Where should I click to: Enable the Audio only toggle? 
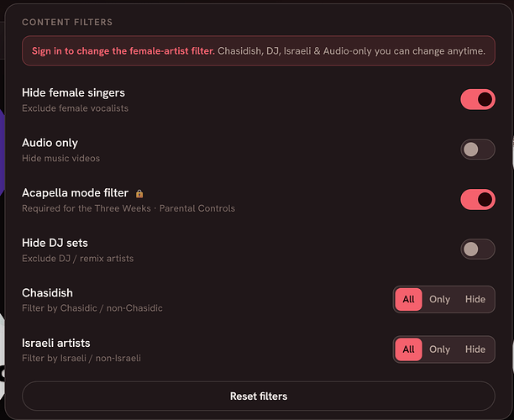pyautogui.click(x=478, y=150)
